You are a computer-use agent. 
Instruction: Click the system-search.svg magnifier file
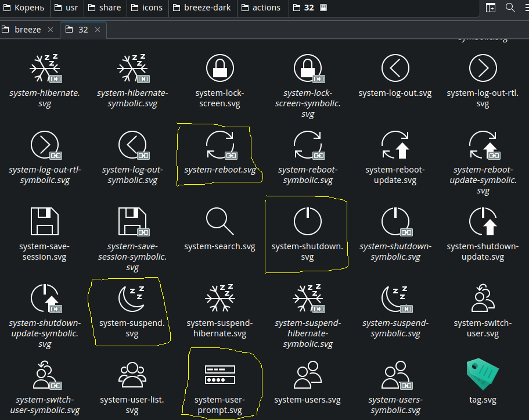219,221
